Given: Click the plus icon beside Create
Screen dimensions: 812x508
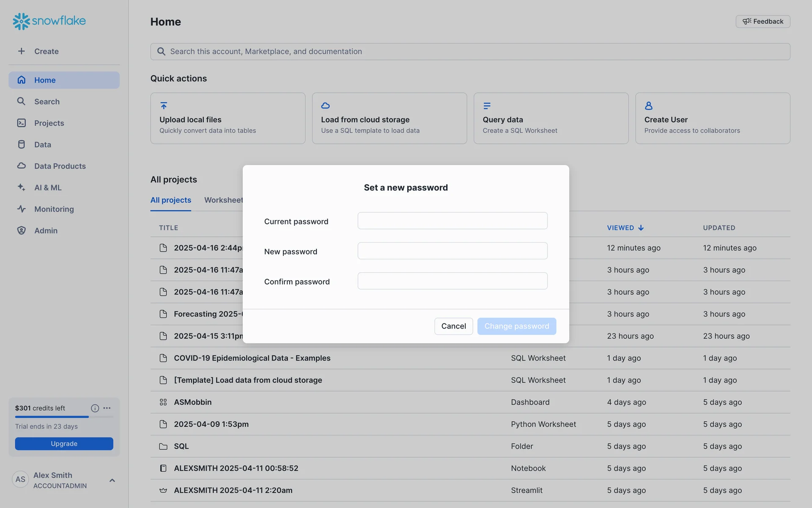Looking at the screenshot, I should (x=21, y=51).
